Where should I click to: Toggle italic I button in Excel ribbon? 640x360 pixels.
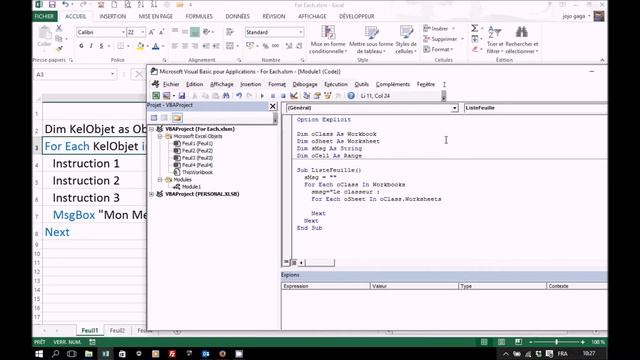pyautogui.click(x=91, y=46)
